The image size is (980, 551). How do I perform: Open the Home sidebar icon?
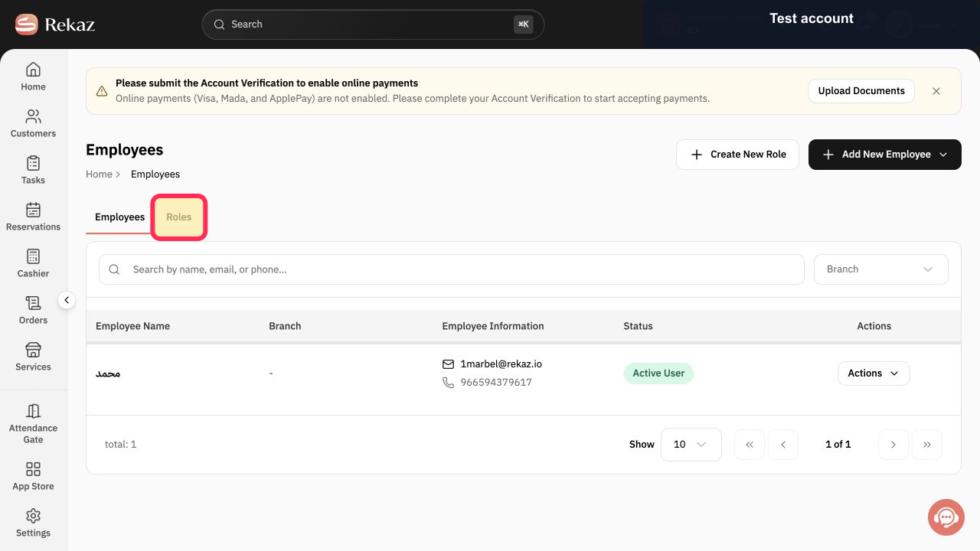click(33, 70)
